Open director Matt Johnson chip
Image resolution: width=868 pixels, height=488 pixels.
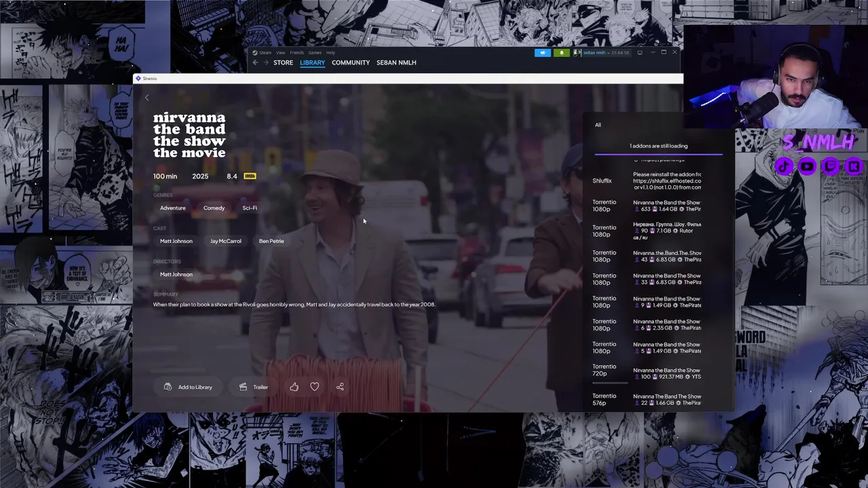tap(176, 274)
